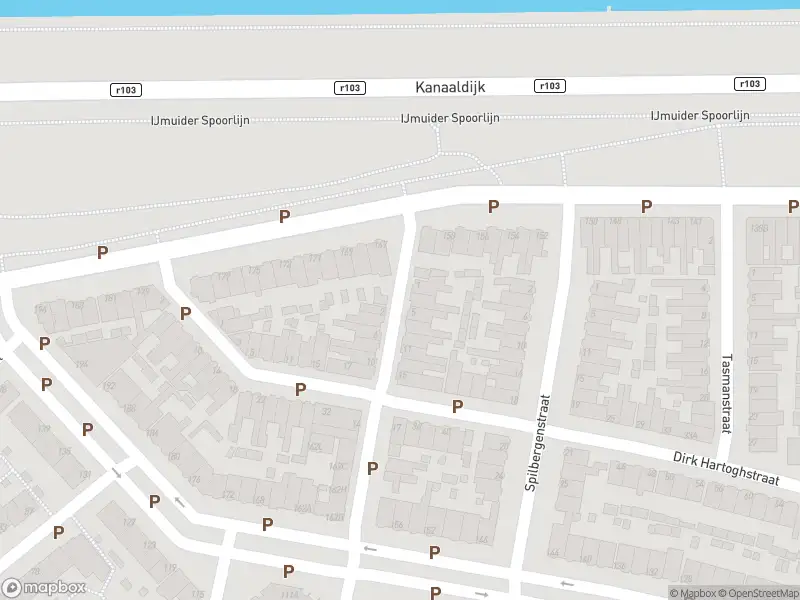Click the parking icon north of house 175
The height and width of the screenshot is (600, 800).
coord(285,216)
